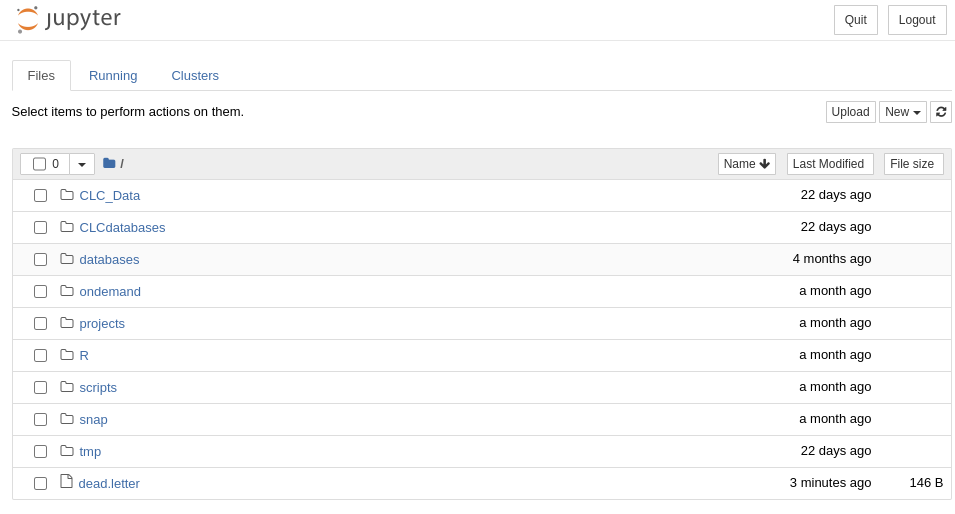Click the folder icon beside scripts
This screenshot has height=514, width=955.
[67, 387]
